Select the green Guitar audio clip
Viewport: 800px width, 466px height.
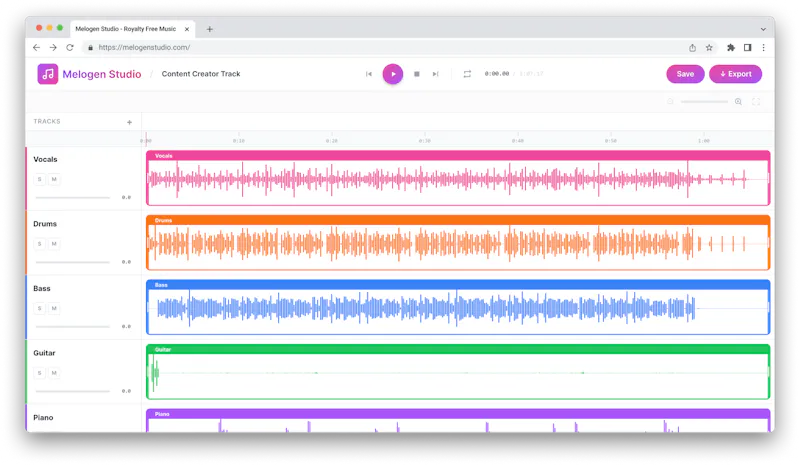coord(458,372)
